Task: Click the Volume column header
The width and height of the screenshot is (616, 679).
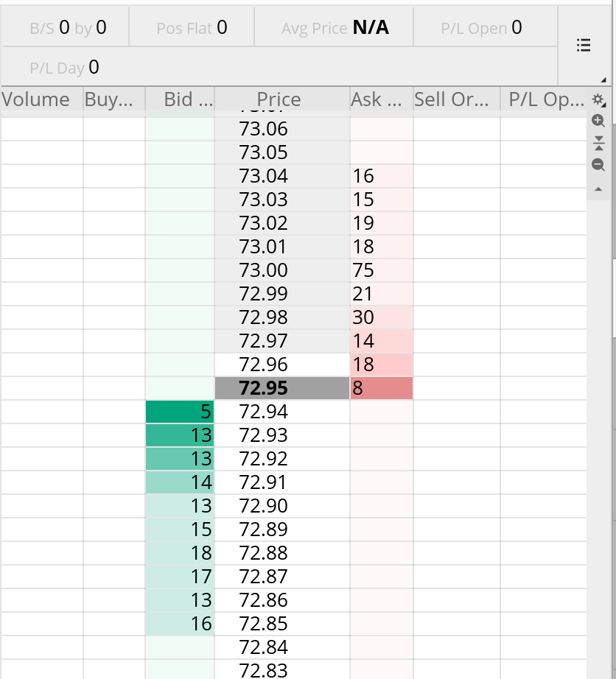Action: pyautogui.click(x=36, y=99)
